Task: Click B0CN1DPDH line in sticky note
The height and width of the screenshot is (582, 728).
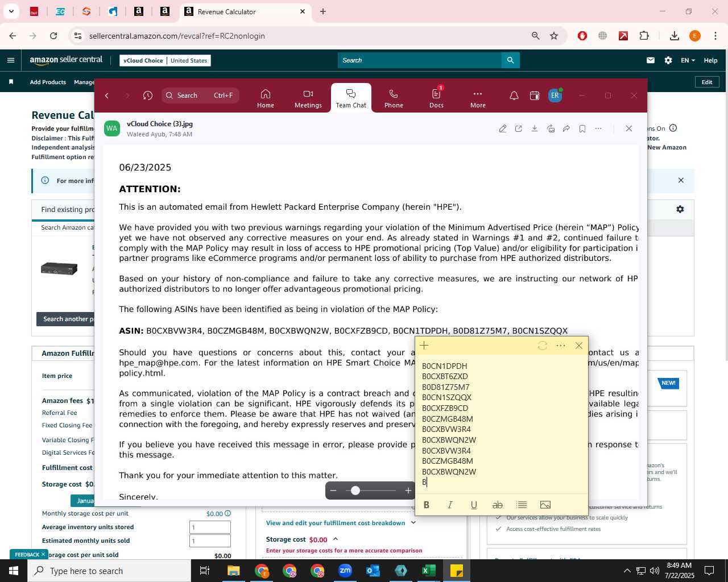Action: coord(444,366)
